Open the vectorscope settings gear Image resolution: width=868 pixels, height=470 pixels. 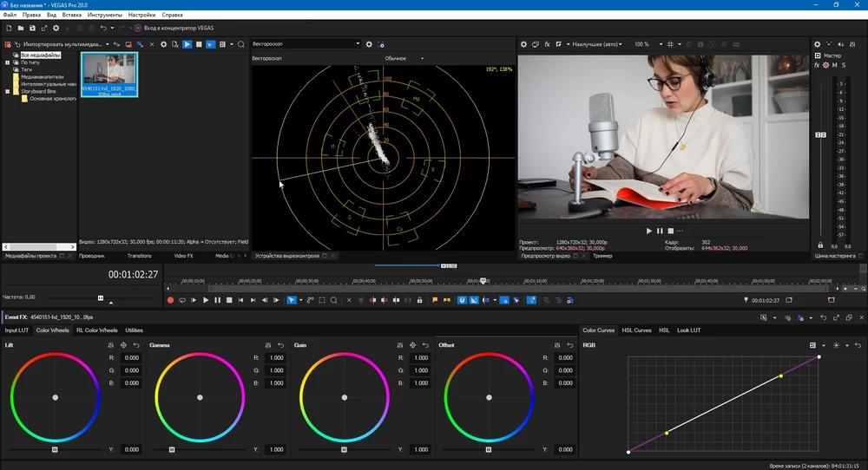tap(369, 44)
